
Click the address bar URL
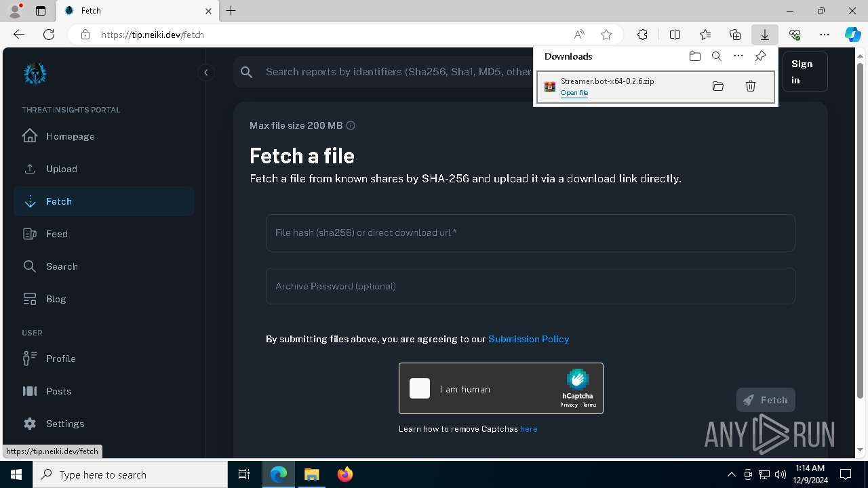point(153,35)
